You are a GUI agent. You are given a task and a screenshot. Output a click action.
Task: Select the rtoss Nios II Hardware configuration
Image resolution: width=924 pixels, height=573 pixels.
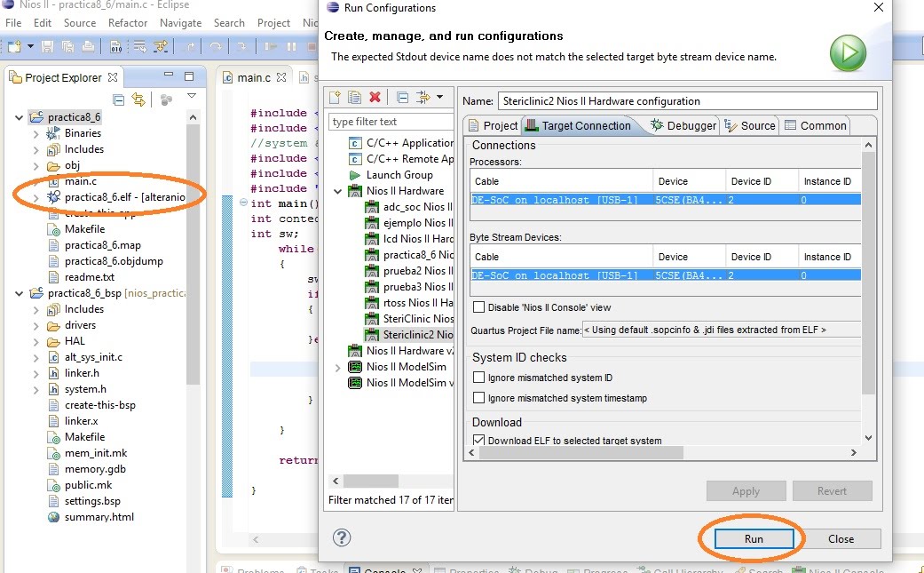click(409, 302)
